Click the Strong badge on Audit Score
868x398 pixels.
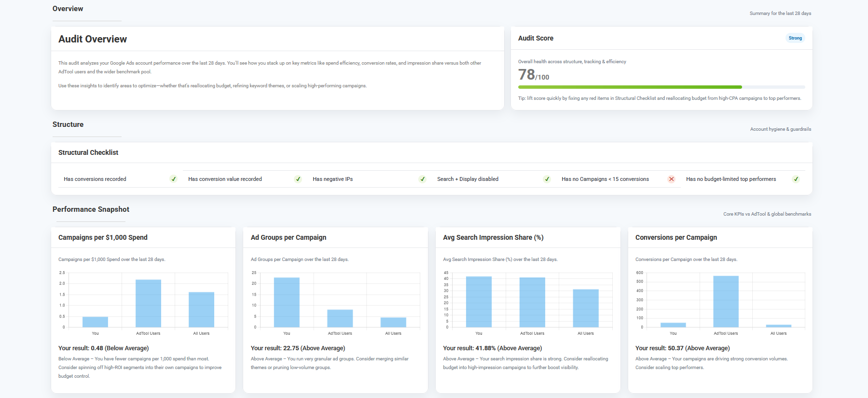[x=795, y=38]
